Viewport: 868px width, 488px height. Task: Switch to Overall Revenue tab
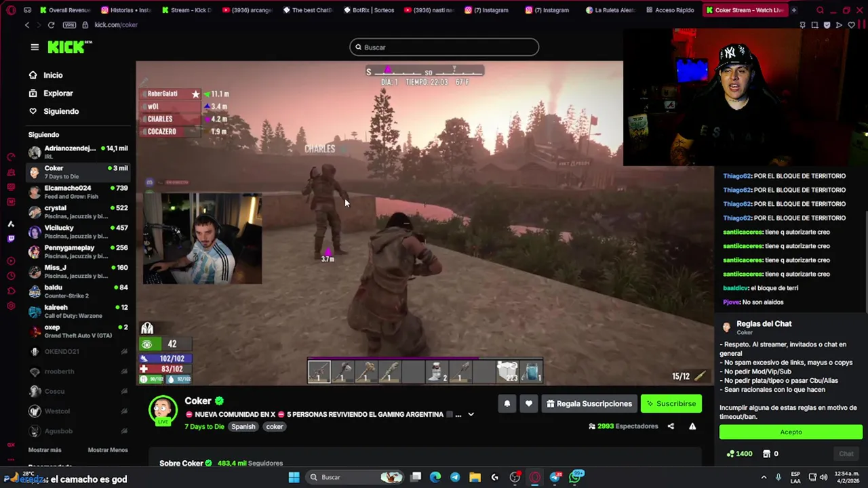(65, 10)
